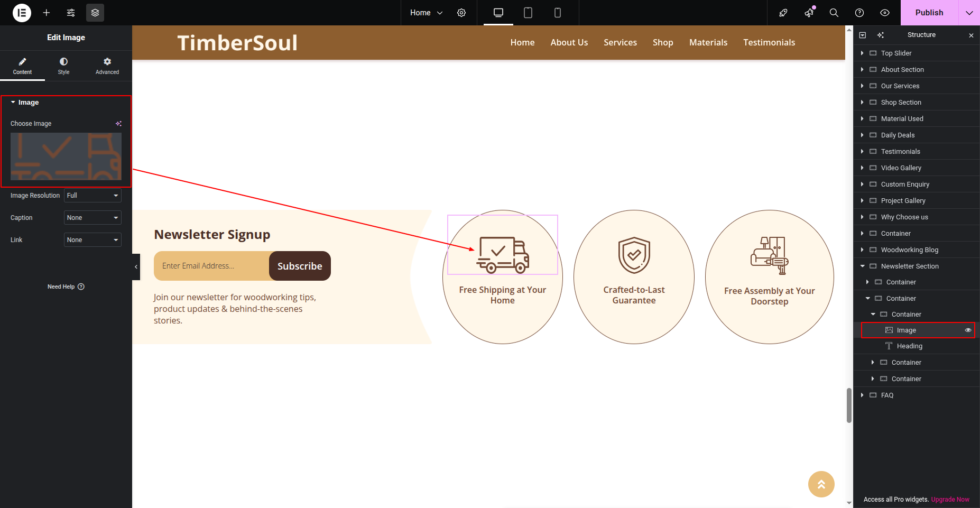
Task: Switch to mobile responsive view
Action: 557,13
